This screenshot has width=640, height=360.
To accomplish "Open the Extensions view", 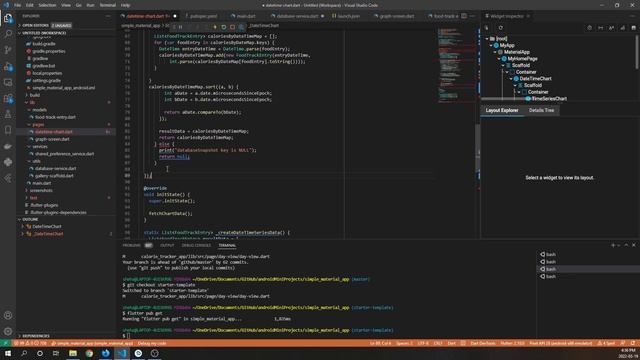I will click(x=8, y=98).
